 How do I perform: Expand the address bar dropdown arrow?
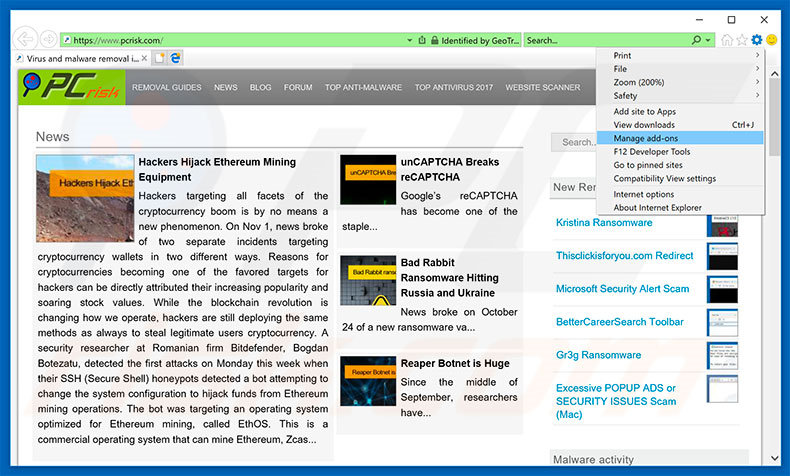click(410, 40)
